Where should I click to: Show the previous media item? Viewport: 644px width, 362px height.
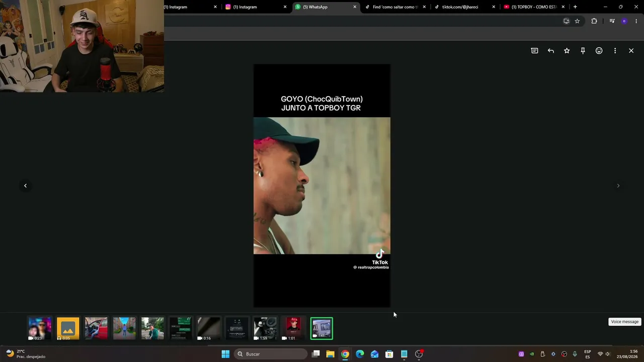25,186
